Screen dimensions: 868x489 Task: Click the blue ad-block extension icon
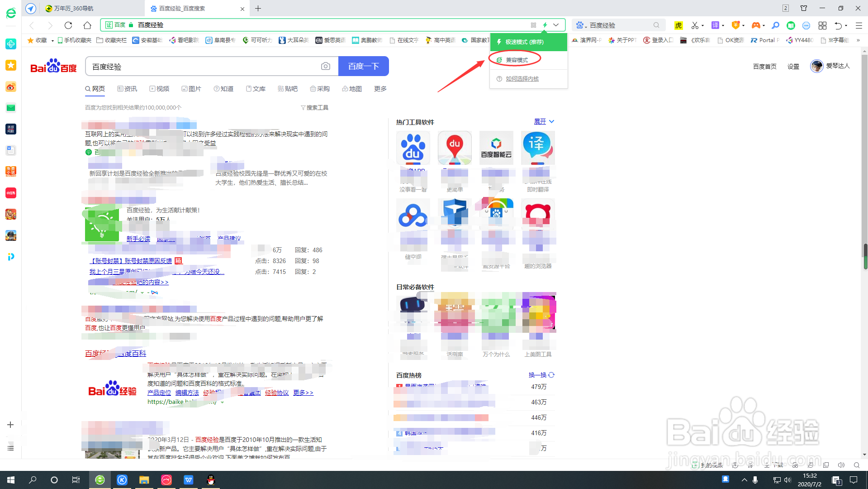pos(806,25)
